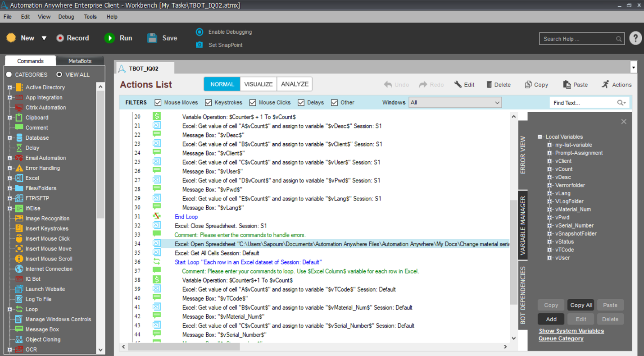
Task: Open the task tab list dropdown arrow
Action: [634, 68]
